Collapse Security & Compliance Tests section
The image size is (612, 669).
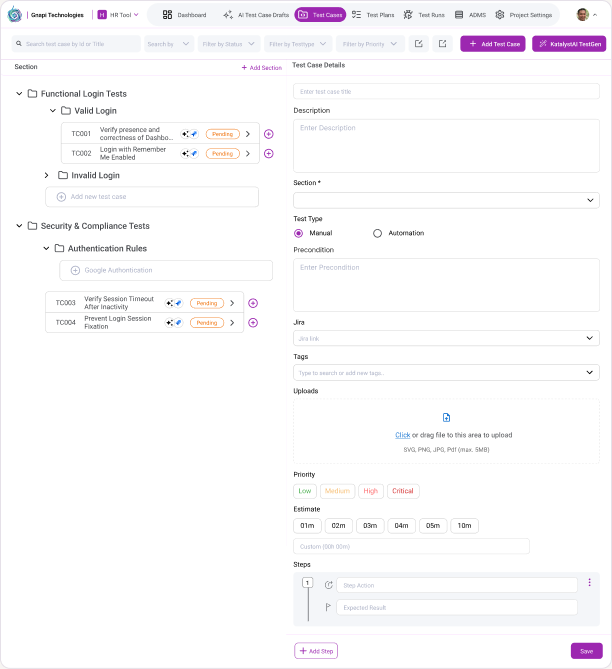[19, 226]
